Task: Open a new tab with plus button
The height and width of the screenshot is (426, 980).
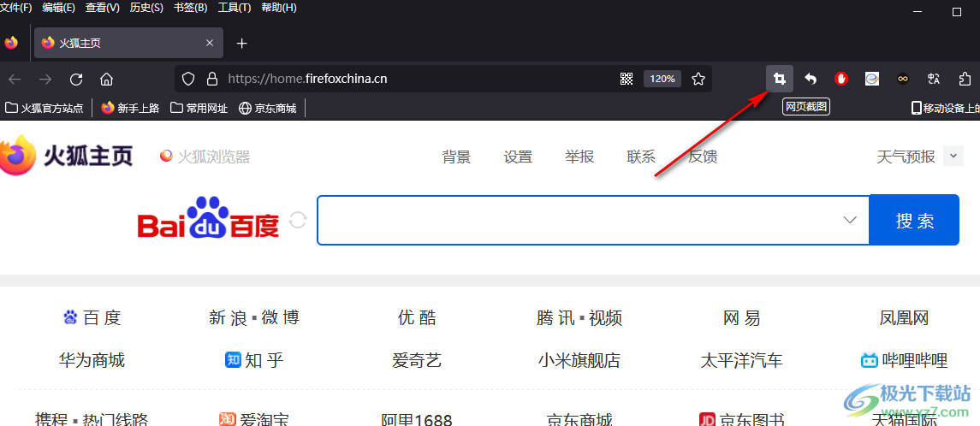Action: point(242,43)
